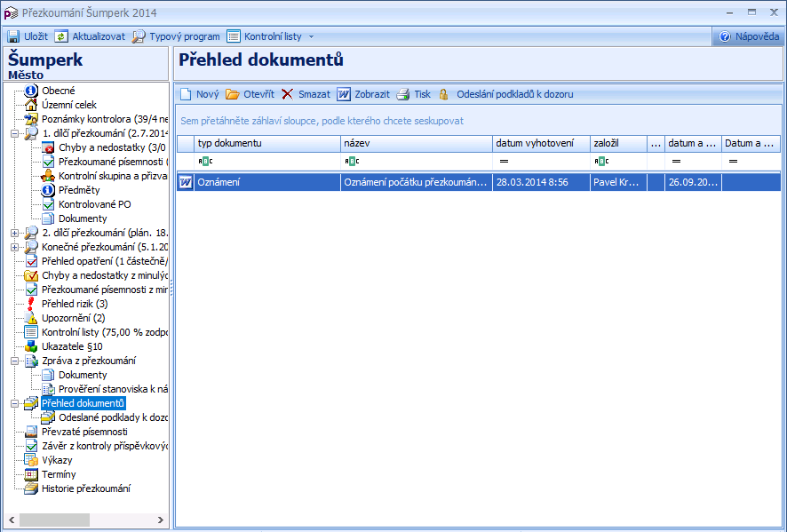
Task: Click the red X Smazat icon
Action: tap(287, 94)
